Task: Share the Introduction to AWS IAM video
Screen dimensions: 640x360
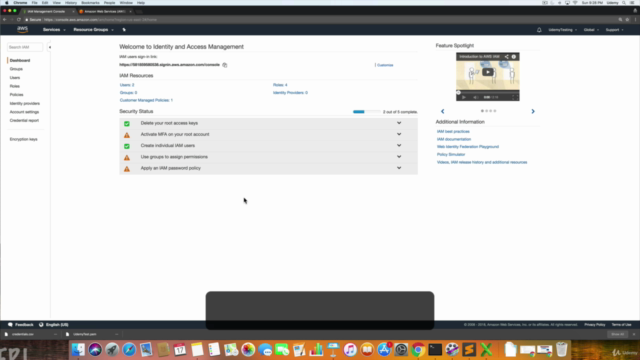Action: point(507,57)
